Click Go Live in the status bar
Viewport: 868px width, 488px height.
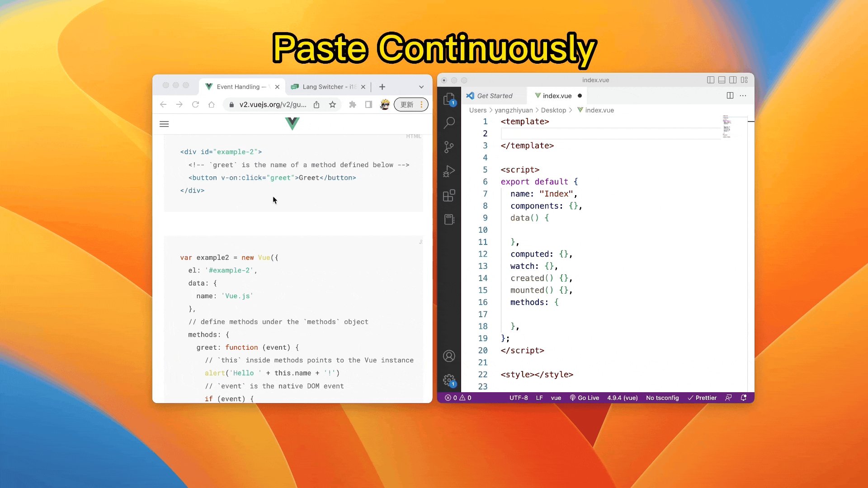point(585,398)
